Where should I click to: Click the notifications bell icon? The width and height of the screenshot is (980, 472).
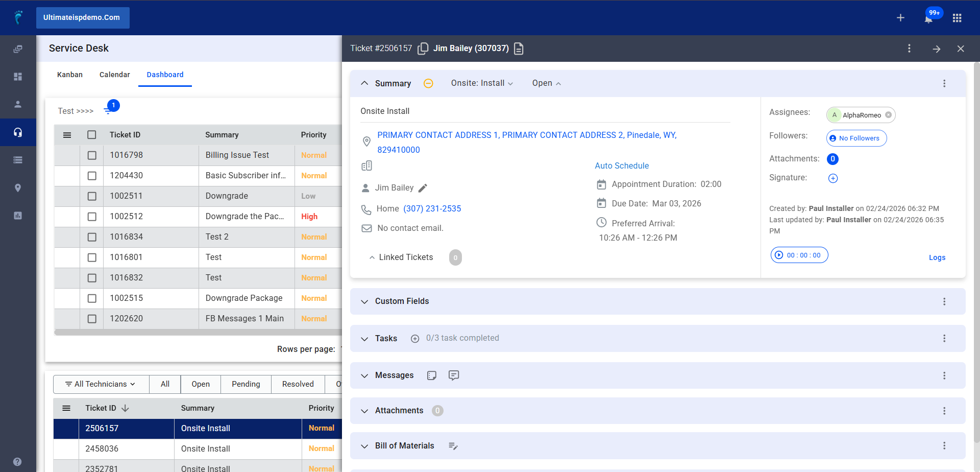[928, 19]
